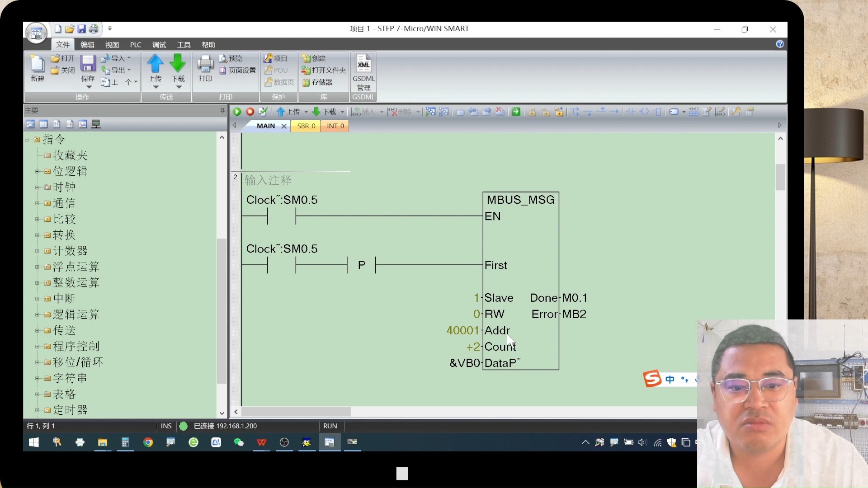Click the compile checkmark icon
The height and width of the screenshot is (488, 868).
(x=263, y=112)
